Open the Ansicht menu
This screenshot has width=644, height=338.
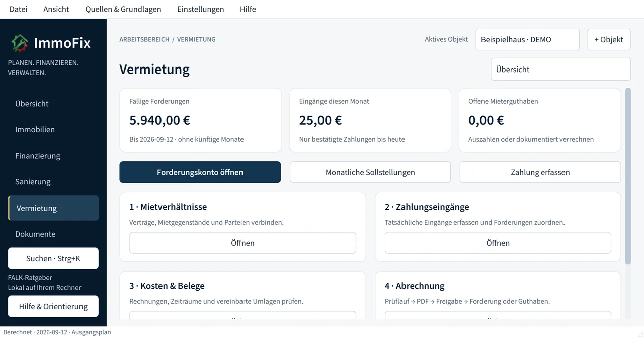(x=56, y=9)
